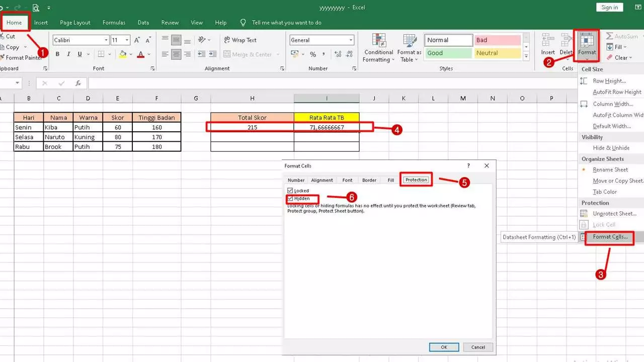
Task: Uncheck the Hidden checkbox
Action: pyautogui.click(x=290, y=199)
